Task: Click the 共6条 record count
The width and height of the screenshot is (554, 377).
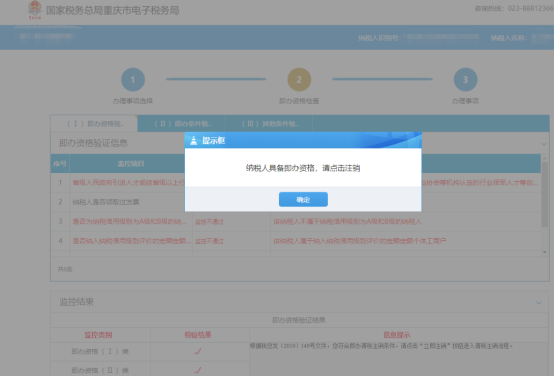Action: [65, 269]
